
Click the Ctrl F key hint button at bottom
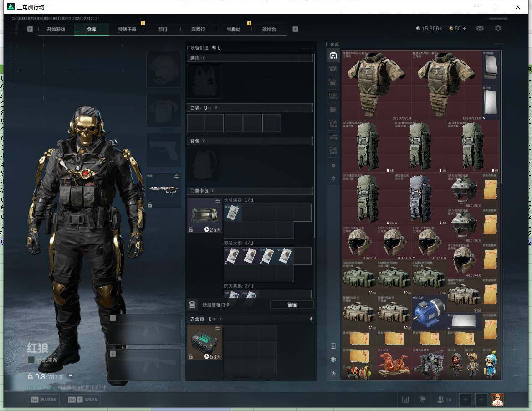click(83, 400)
